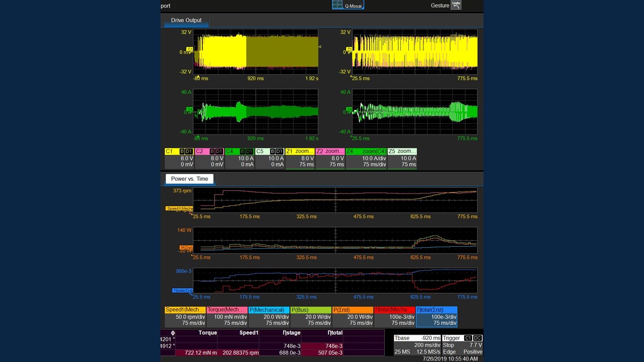Click the 140 W power waveform grid
Screen dimensions: 644x362
(x=335, y=240)
